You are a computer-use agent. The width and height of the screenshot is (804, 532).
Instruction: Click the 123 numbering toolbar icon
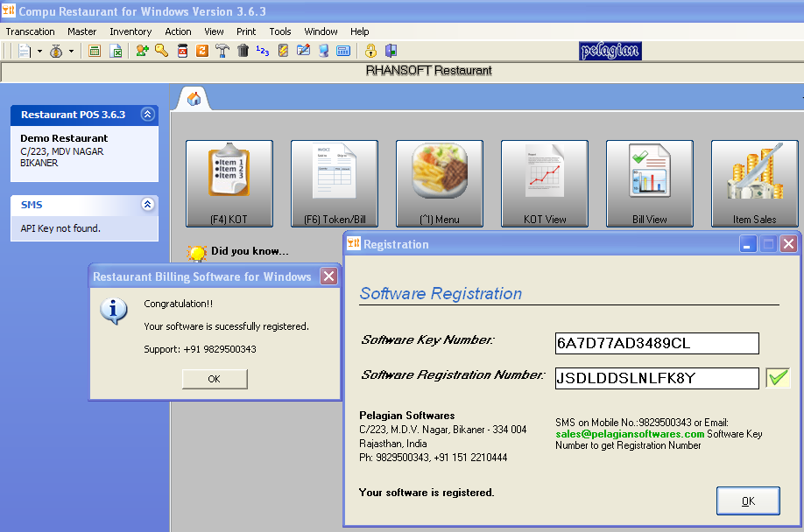coord(263,51)
